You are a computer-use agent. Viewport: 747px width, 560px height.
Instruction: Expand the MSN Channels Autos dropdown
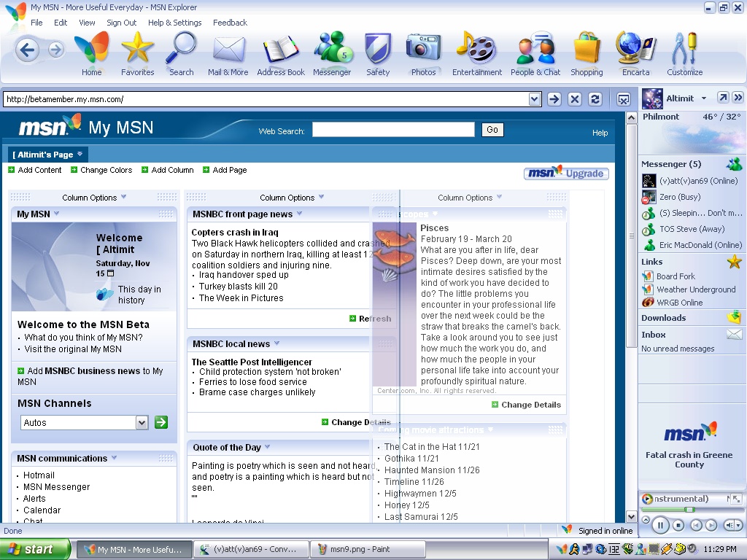(x=142, y=422)
